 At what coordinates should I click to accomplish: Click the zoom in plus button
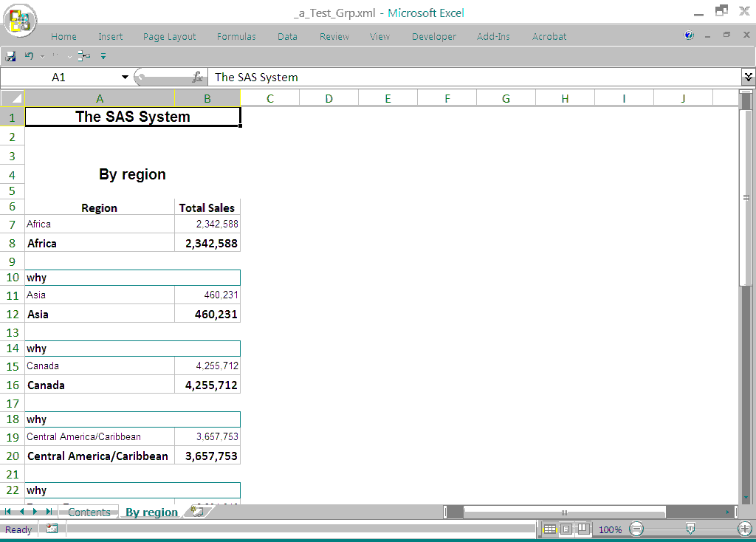point(744,529)
